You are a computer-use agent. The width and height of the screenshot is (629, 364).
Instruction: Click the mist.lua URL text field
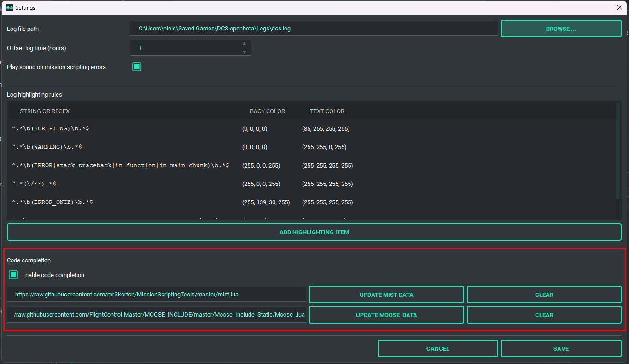[x=157, y=295]
